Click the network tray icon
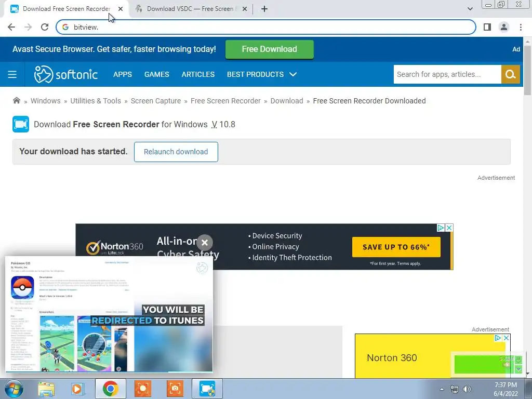This screenshot has height=399, width=532. tap(454, 389)
